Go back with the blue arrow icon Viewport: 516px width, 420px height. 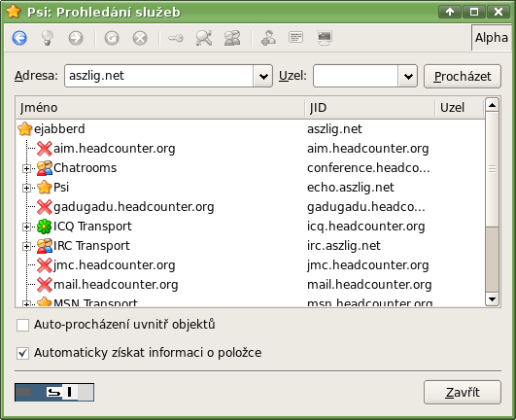click(19, 38)
